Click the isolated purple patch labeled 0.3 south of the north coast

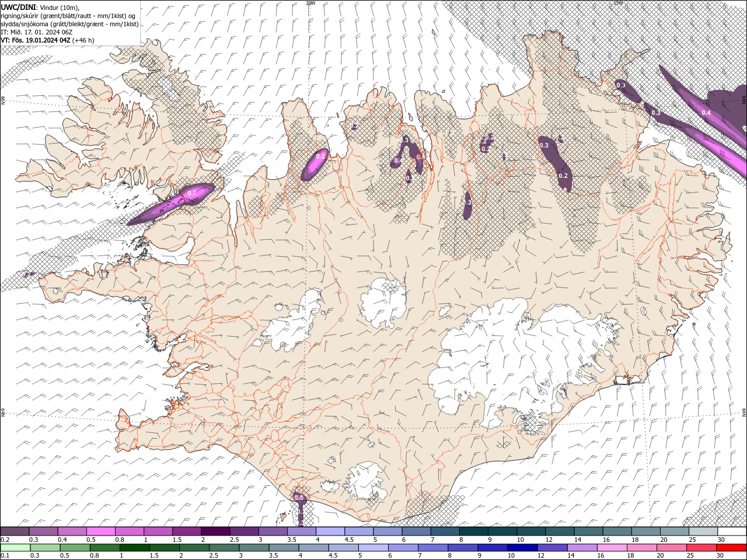[x=467, y=204]
